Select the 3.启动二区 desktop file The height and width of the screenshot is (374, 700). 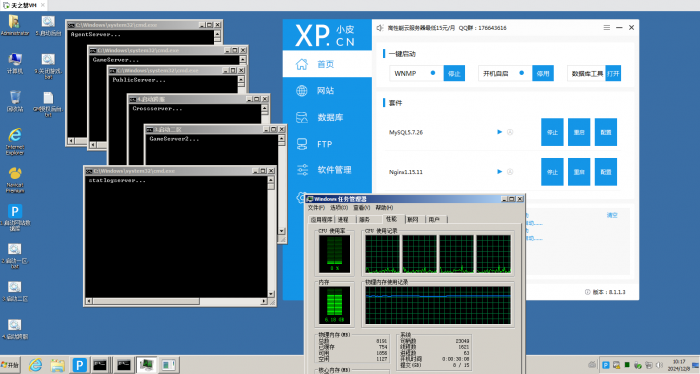(15, 291)
